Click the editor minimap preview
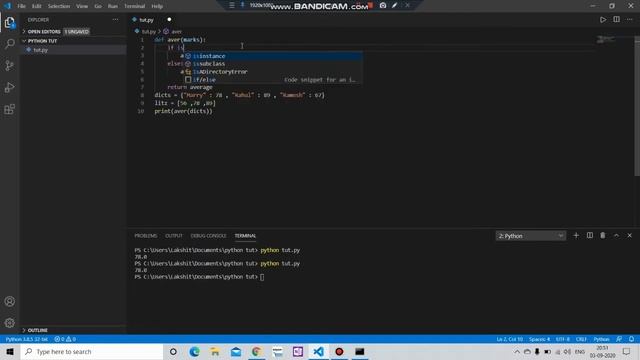This screenshot has width=640, height=360. tap(606, 39)
